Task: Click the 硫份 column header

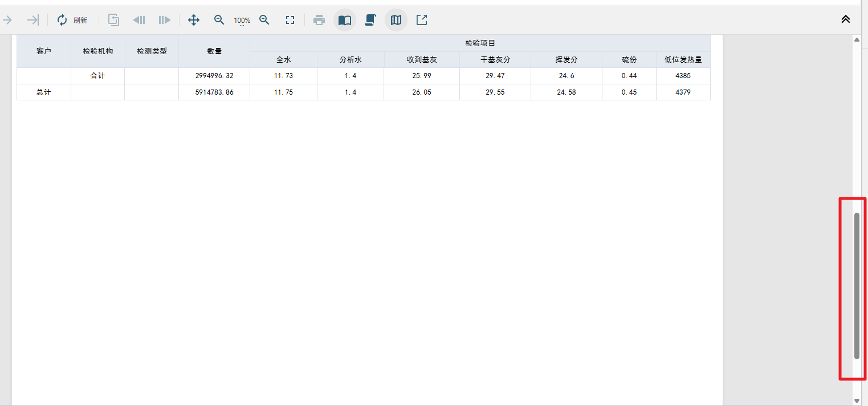Action: pyautogui.click(x=629, y=60)
